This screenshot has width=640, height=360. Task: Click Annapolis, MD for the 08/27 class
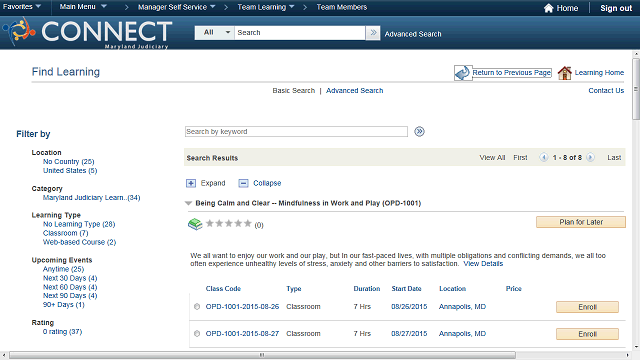(462, 333)
